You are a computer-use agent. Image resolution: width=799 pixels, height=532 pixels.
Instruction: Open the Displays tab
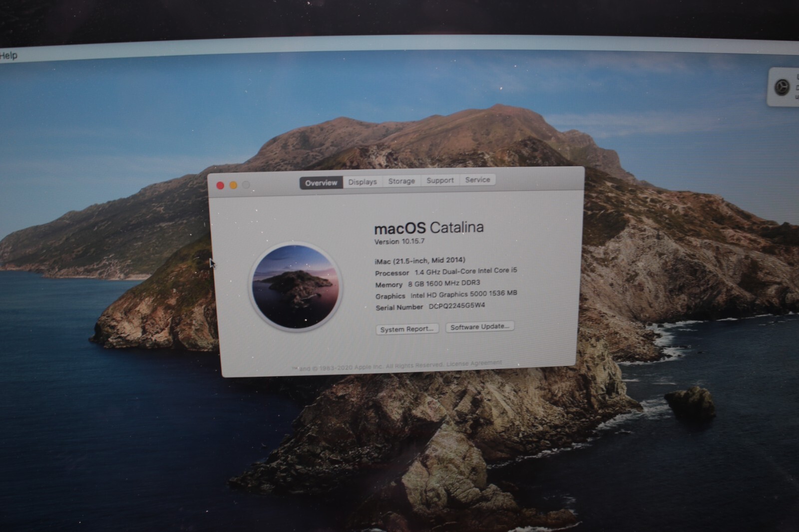[363, 182]
